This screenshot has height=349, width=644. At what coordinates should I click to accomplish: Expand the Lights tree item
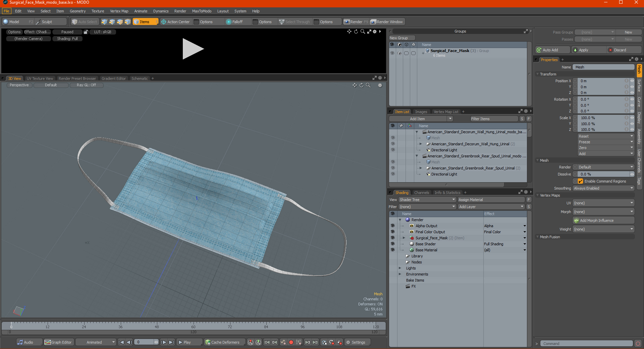pos(400,268)
